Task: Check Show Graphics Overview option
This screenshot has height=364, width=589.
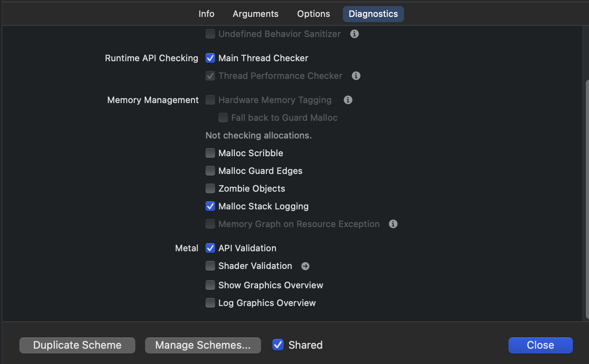Action: point(210,285)
